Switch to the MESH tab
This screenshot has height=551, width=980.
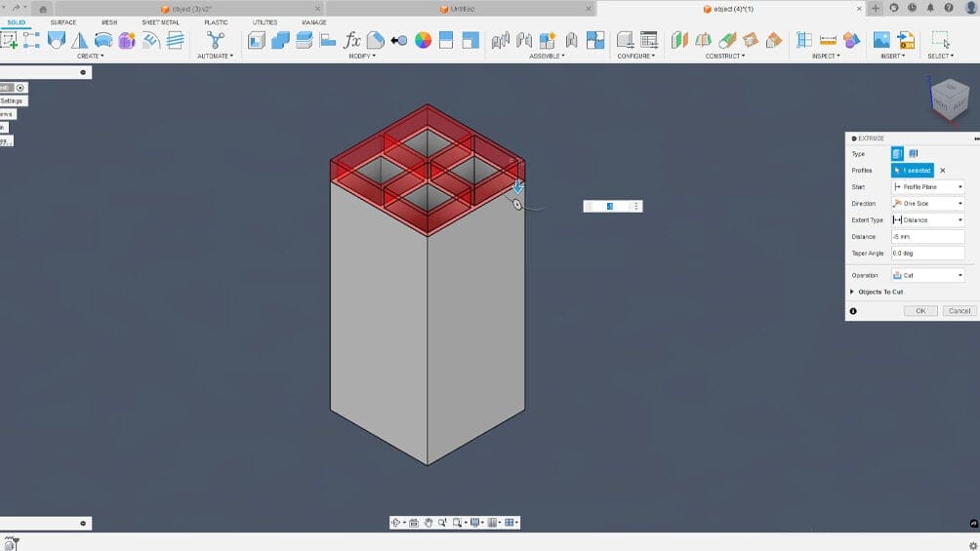(x=109, y=22)
